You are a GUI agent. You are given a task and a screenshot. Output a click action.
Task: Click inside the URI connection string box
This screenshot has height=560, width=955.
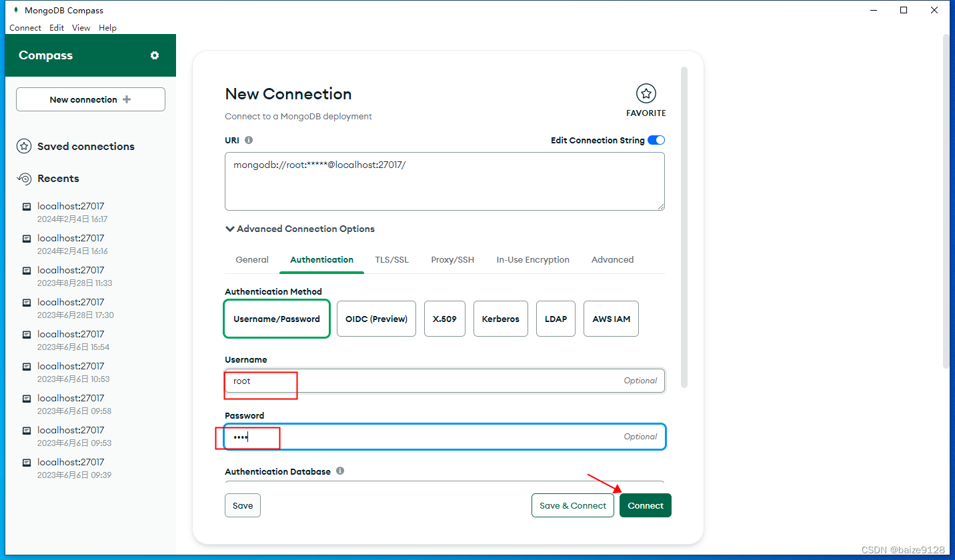coord(445,181)
